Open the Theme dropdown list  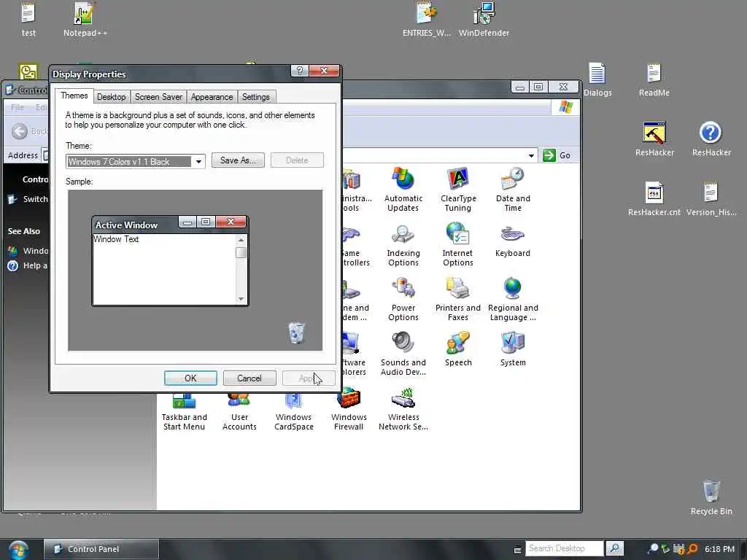pyautogui.click(x=198, y=162)
